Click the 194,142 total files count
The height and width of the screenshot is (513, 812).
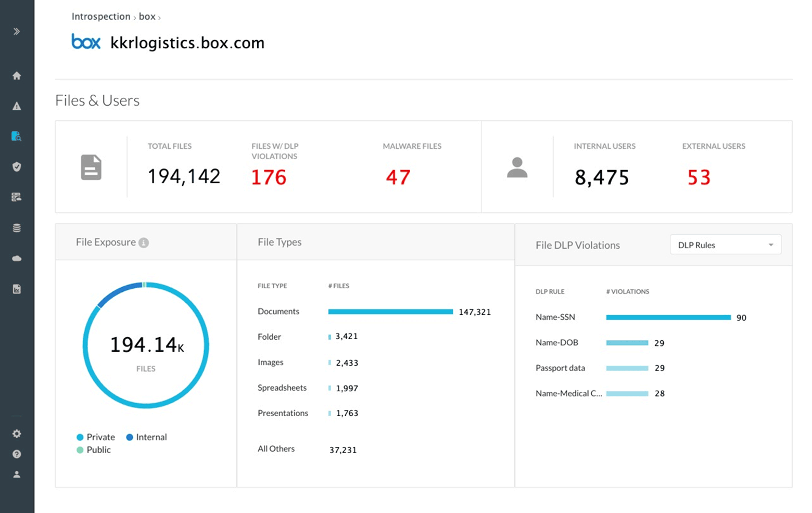click(x=184, y=176)
